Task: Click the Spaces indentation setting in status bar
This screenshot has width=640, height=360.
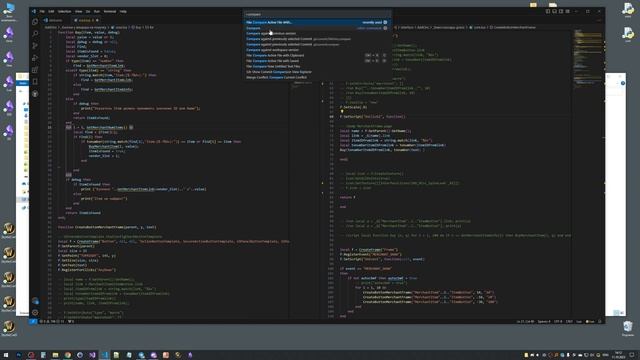Action: click(x=544, y=322)
